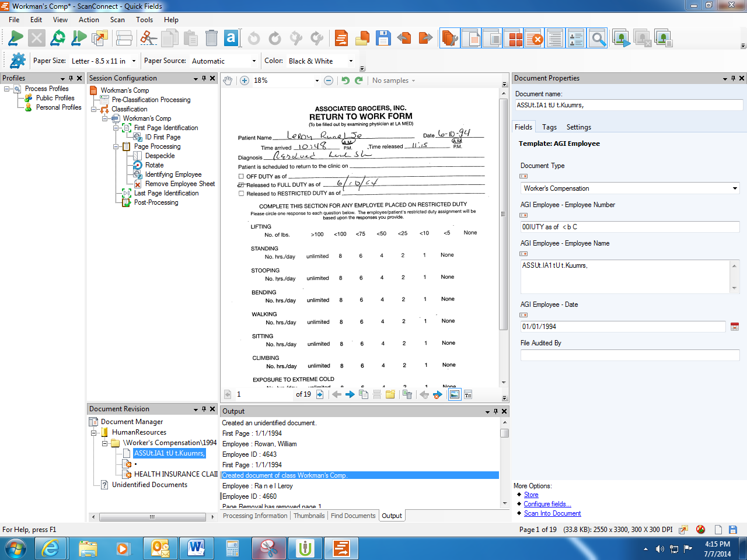747x560 pixels.
Task: Switch to the Thumbnails tab
Action: pyautogui.click(x=309, y=516)
